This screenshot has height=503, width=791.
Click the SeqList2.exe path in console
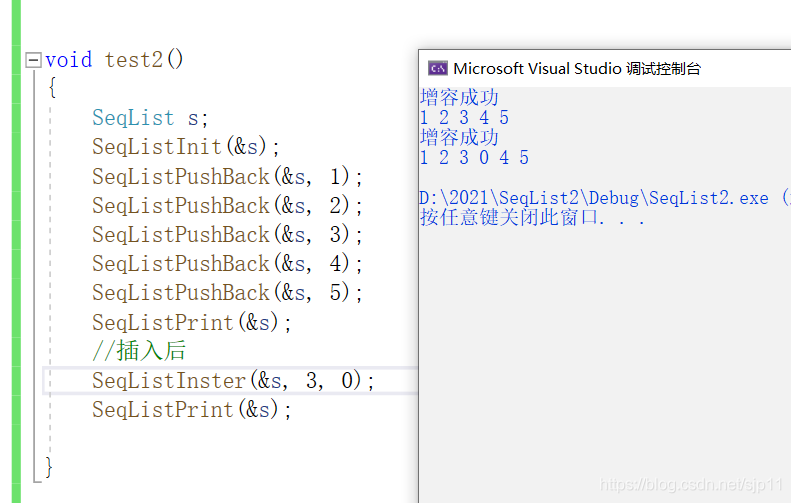[594, 198]
